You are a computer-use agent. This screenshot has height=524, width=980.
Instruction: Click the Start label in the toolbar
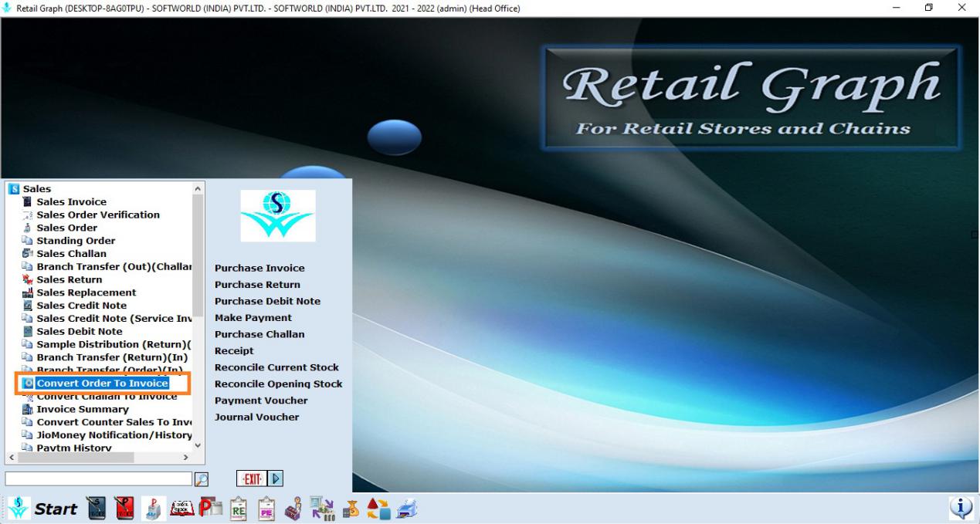(56, 509)
